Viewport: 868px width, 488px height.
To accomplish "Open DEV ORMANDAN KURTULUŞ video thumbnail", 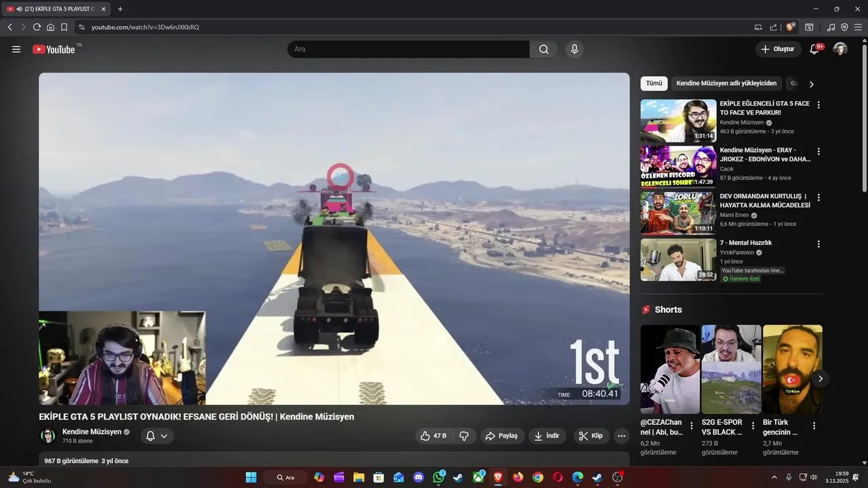I will [678, 213].
